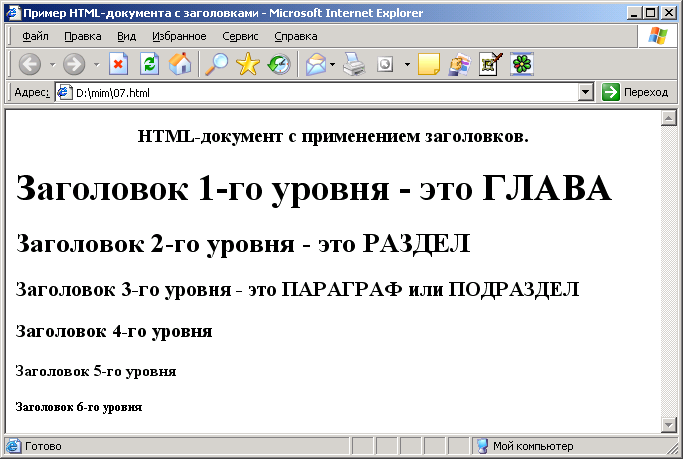Click the Переход go button
This screenshot has width=683, height=459.
point(635,92)
